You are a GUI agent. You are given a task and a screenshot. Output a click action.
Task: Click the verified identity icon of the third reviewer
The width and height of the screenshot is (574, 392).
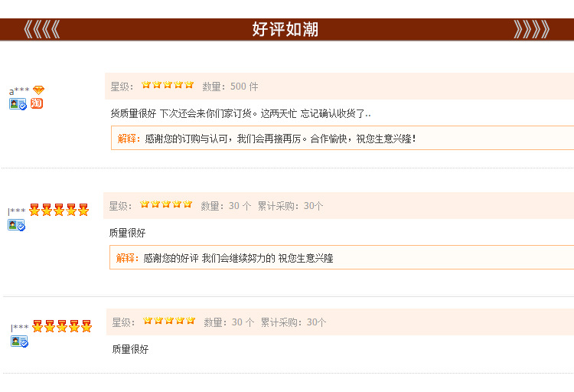[x=19, y=341]
